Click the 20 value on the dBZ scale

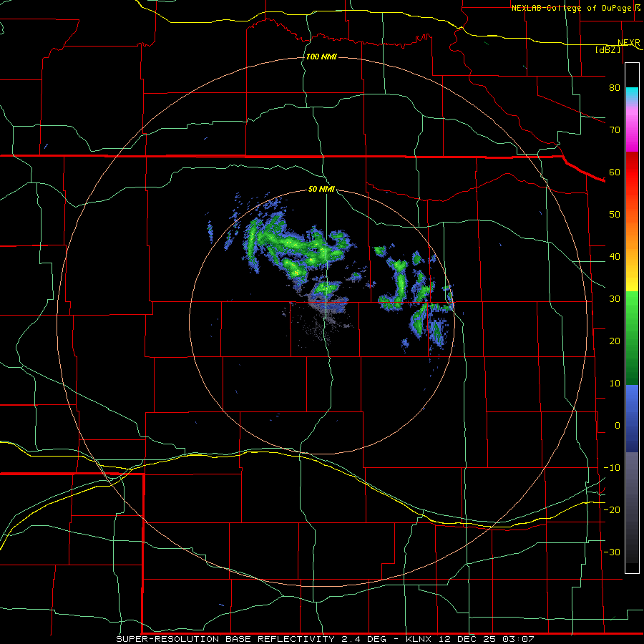[x=615, y=341]
